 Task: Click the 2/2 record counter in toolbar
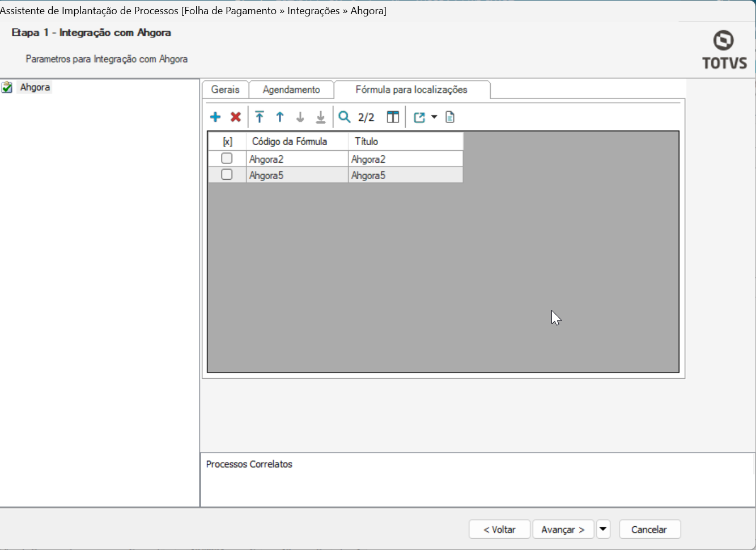(366, 117)
